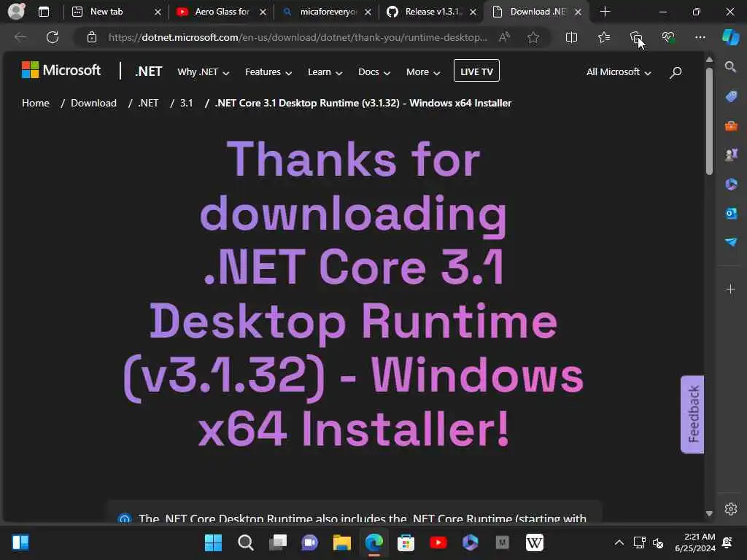This screenshot has height=560, width=747.
Task: Follow Home breadcrumb link
Action: [x=36, y=103]
